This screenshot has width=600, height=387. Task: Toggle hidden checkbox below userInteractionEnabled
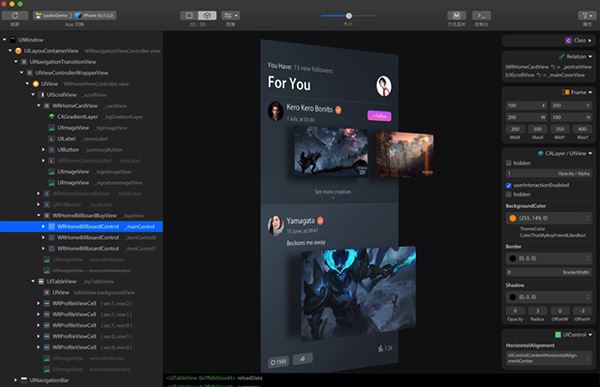509,194
